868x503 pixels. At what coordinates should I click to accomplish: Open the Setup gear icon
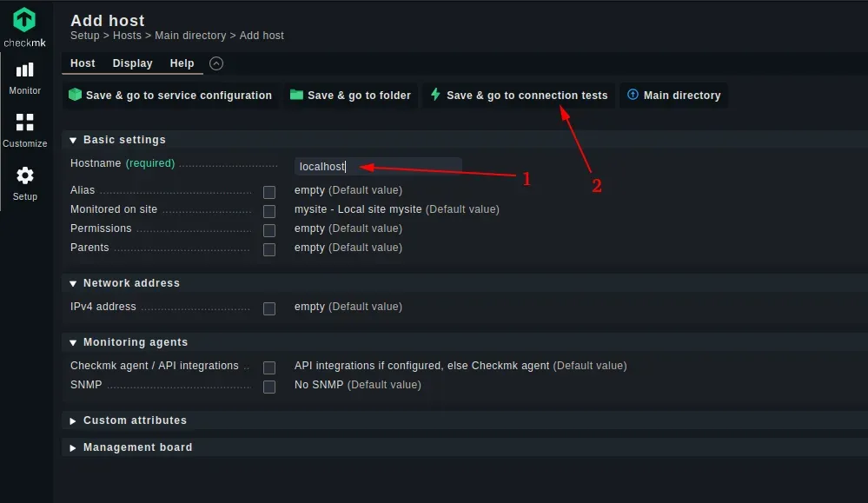[x=24, y=175]
